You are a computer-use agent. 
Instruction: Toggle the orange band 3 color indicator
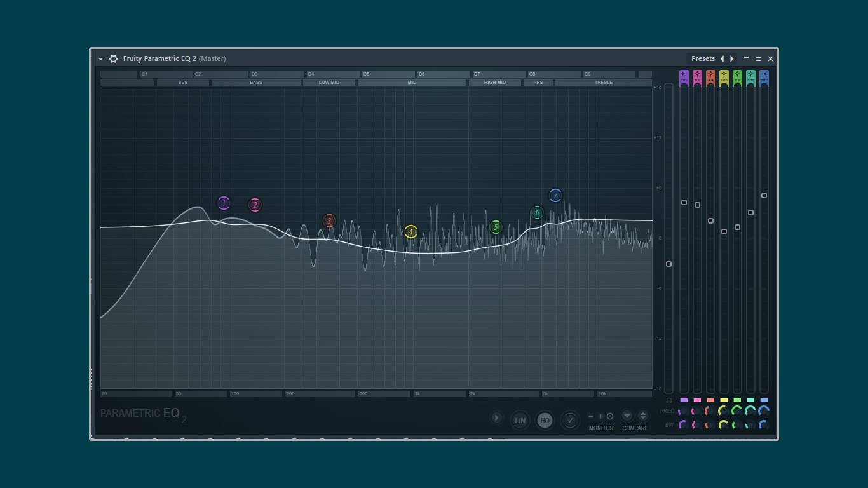click(x=710, y=400)
